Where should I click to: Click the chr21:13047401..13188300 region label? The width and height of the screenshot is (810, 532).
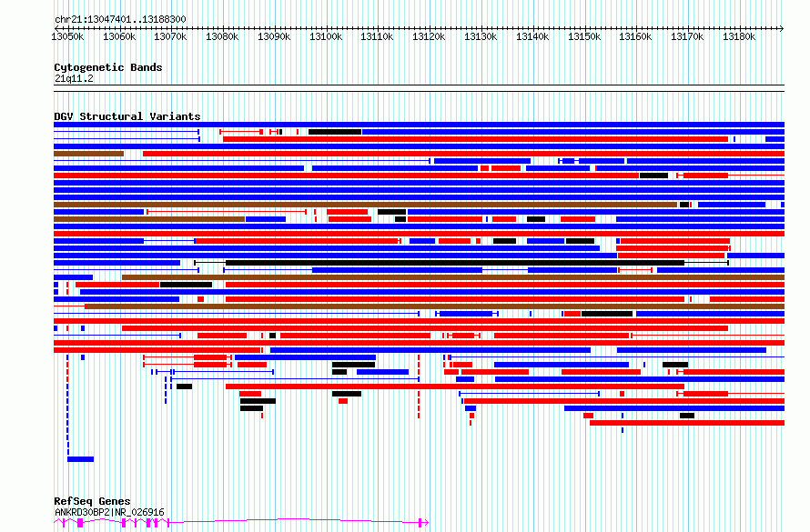(120, 19)
